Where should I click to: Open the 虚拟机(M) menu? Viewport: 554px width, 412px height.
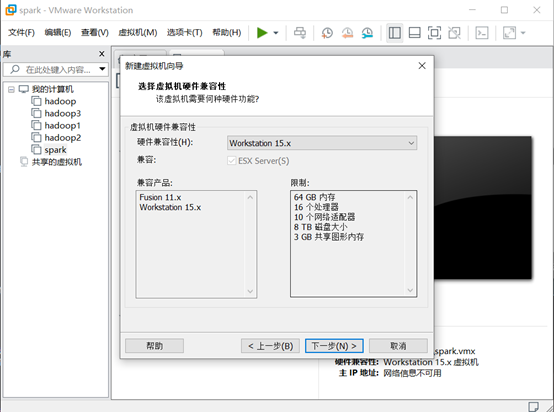click(x=137, y=33)
